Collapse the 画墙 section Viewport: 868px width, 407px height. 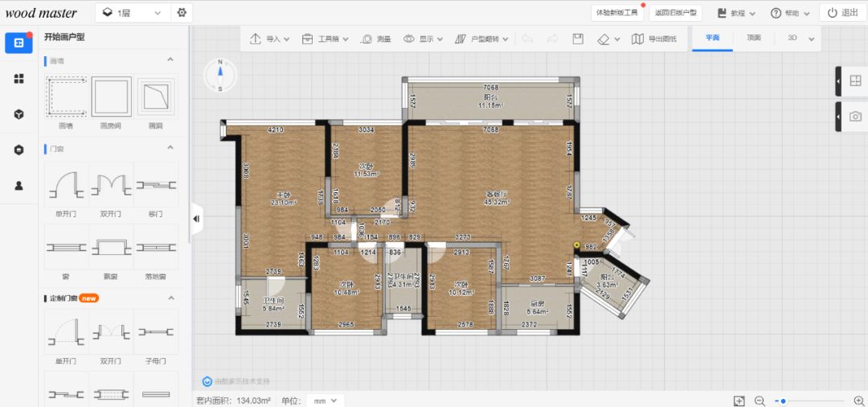click(170, 60)
